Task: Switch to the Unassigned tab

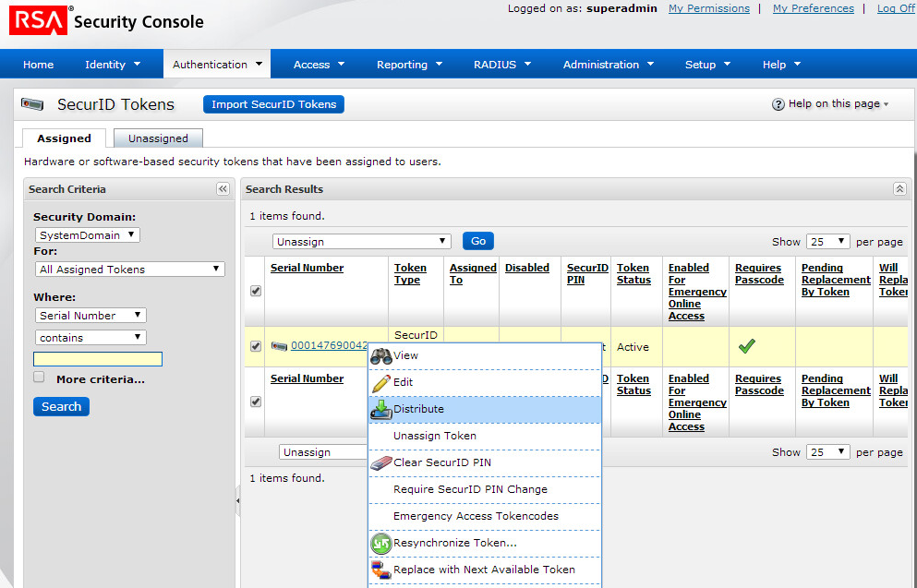Action: point(158,138)
